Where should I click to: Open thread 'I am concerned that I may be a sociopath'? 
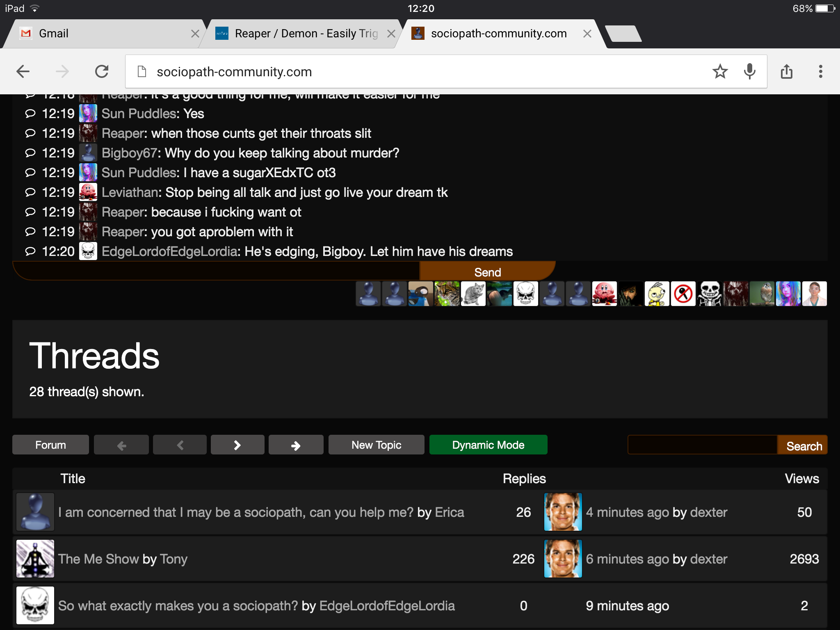click(236, 512)
